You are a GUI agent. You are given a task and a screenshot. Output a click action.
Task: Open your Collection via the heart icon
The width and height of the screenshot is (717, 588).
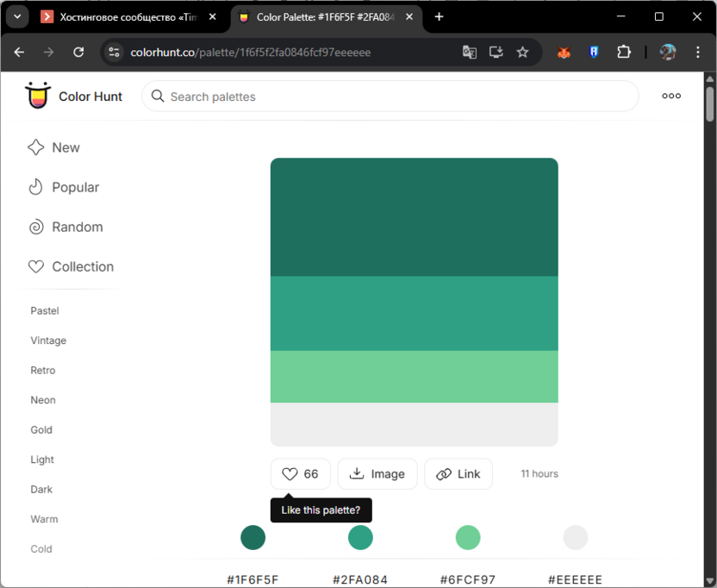click(35, 266)
